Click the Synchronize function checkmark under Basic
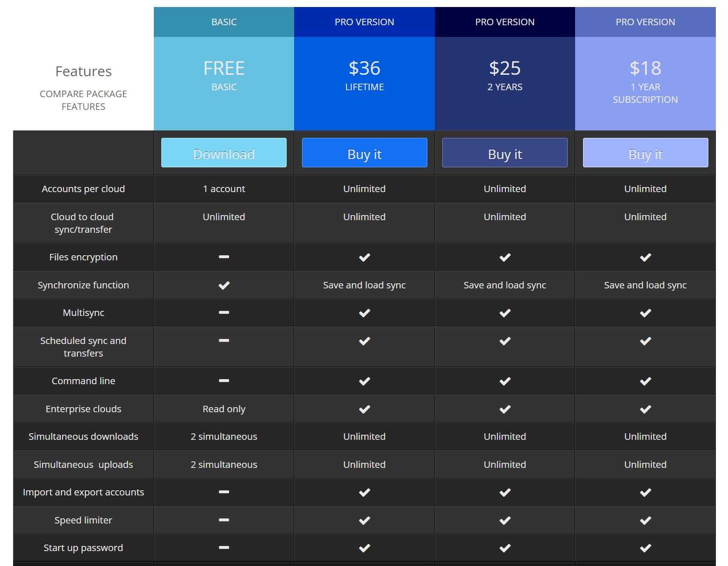 (x=224, y=285)
